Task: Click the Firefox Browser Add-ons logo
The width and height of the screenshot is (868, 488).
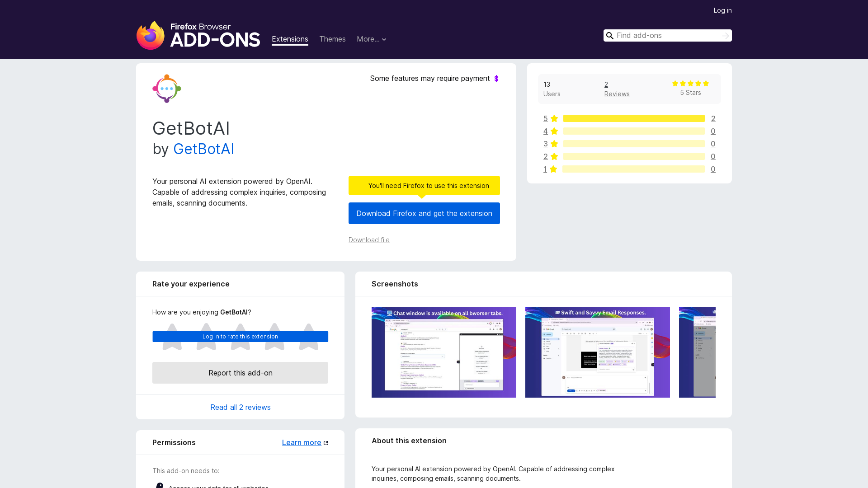Action: pos(198,35)
